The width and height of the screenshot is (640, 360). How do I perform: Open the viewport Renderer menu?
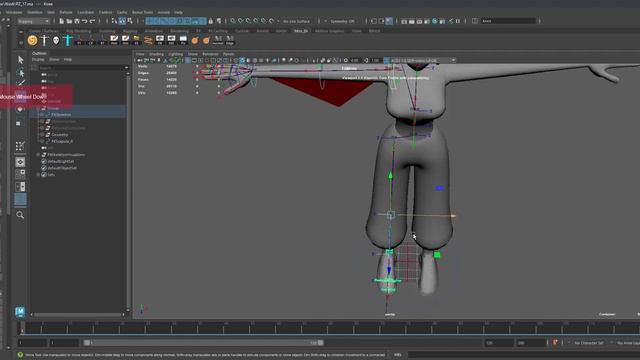coord(210,54)
